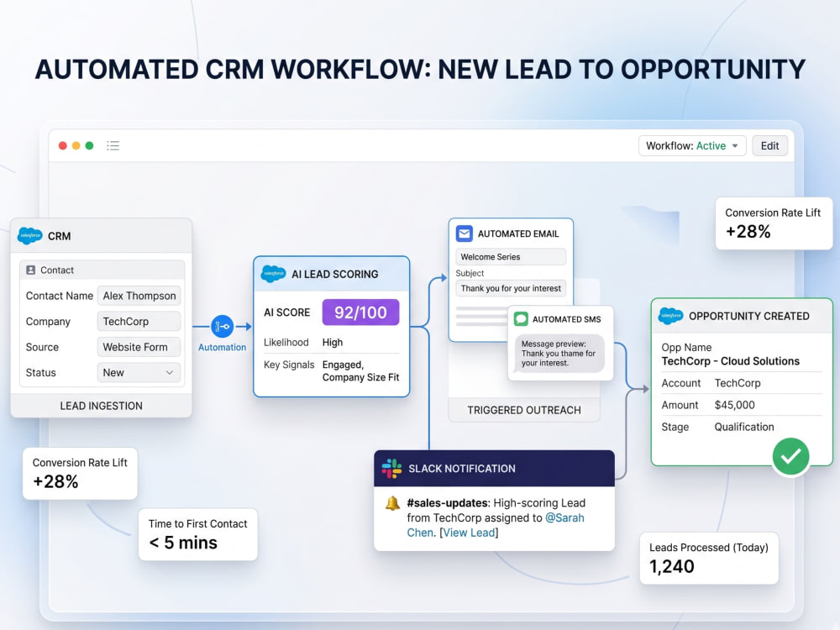
Task: Click the Lead Ingestion label
Action: [x=102, y=406]
